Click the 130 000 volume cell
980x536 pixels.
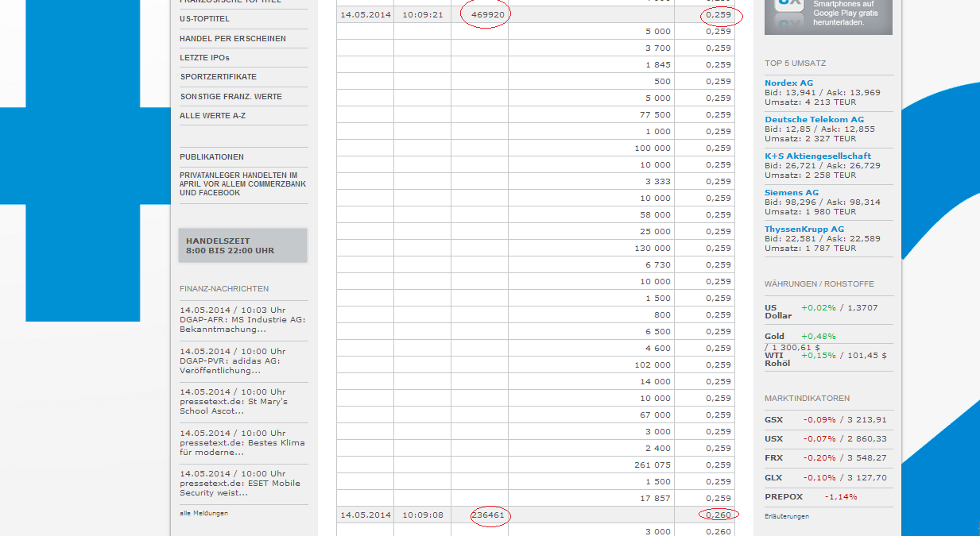coord(591,248)
